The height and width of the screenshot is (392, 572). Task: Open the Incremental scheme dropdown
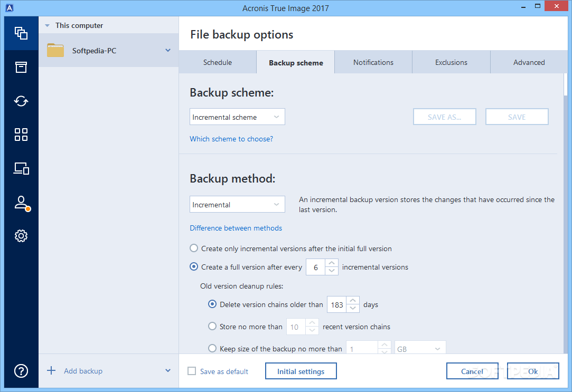pos(237,117)
